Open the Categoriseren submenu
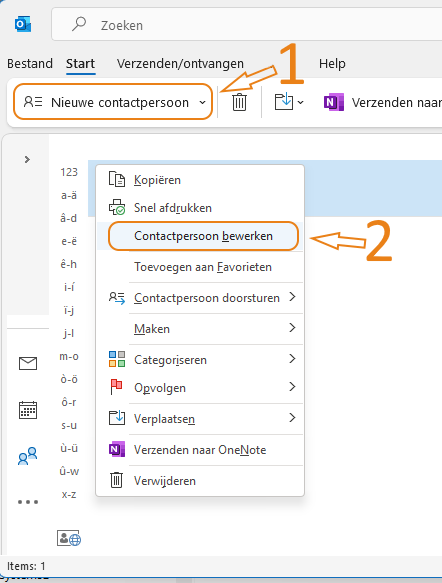 coord(201,360)
